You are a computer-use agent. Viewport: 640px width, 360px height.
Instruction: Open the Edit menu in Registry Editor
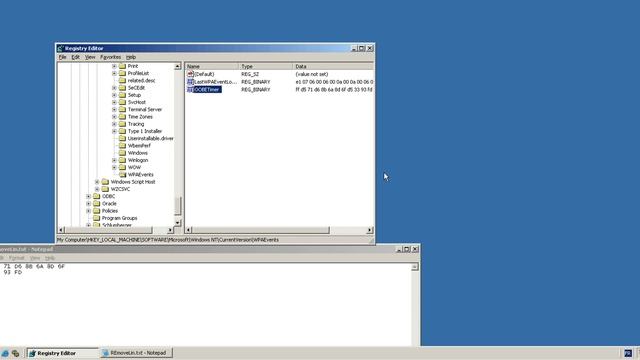tap(76, 57)
